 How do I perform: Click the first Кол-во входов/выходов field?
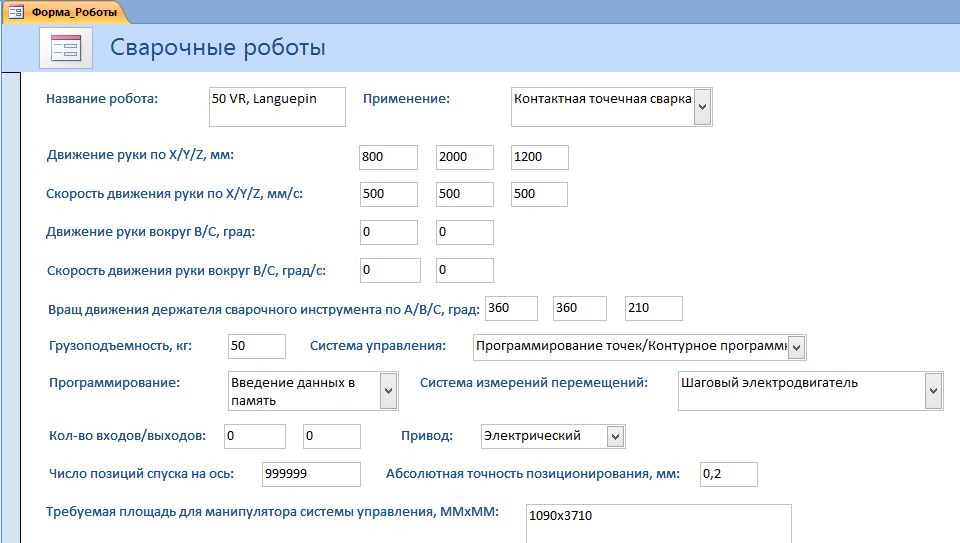254,436
